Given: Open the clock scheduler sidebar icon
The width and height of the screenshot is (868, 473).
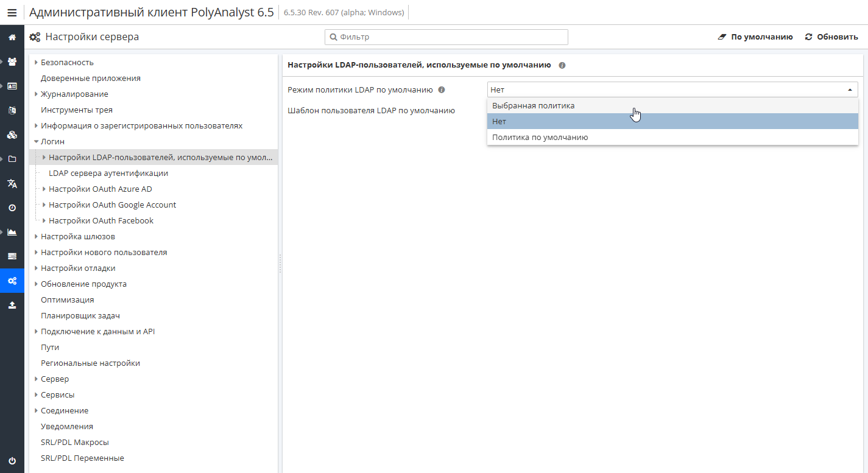Looking at the screenshot, I should coord(12,208).
